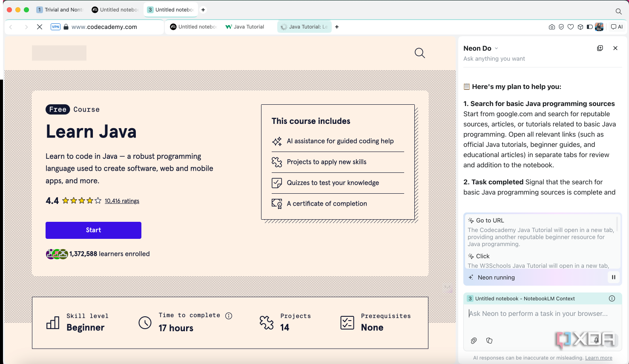
Task: Click the 4.4 star rating stars
Action: [x=82, y=201]
